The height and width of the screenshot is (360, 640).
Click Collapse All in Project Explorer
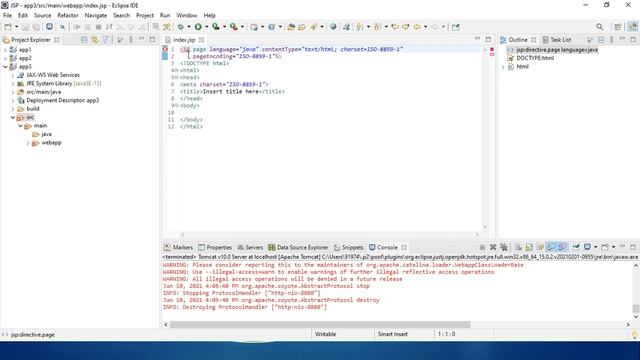coord(84,40)
